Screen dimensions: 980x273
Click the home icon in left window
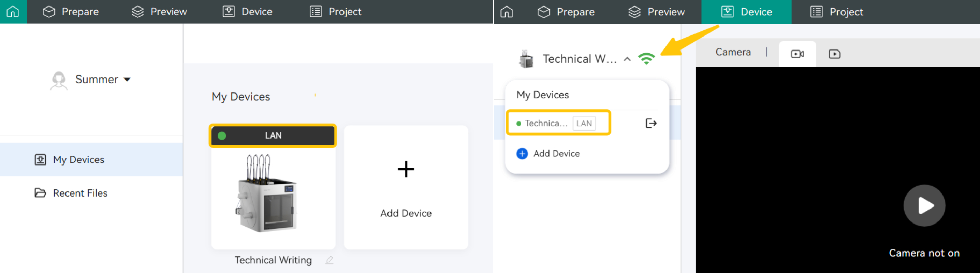pos(13,12)
